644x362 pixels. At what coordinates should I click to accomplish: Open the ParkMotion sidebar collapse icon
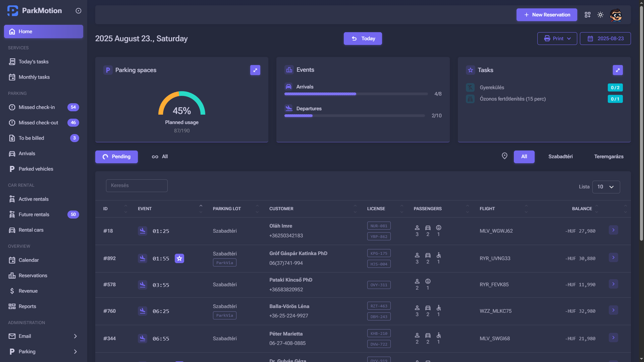point(78,11)
